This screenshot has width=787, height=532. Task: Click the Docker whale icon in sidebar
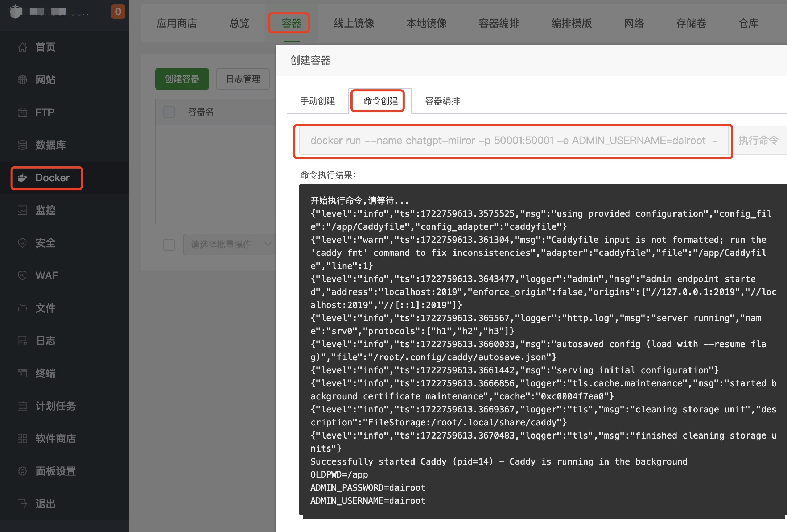click(22, 178)
